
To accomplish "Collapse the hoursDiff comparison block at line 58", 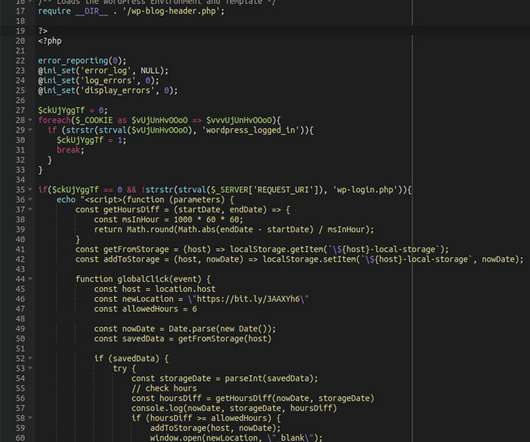I will [30, 418].
